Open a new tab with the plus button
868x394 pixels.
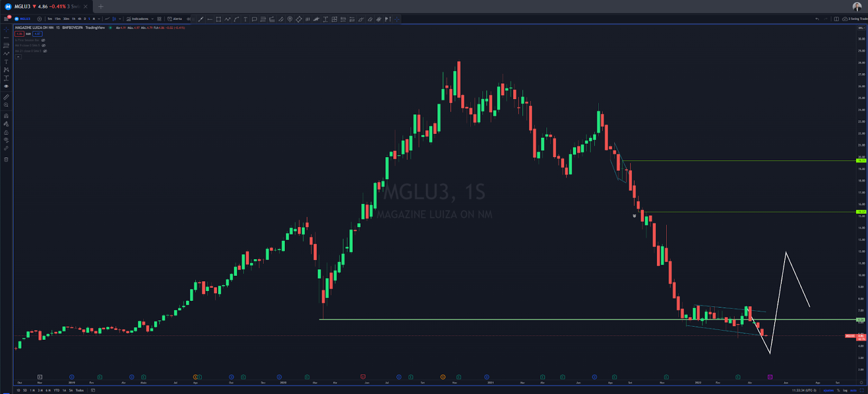(x=100, y=7)
